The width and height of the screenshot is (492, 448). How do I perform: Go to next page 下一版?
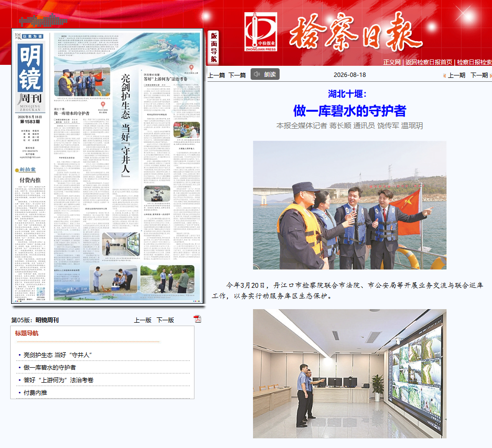click(165, 320)
